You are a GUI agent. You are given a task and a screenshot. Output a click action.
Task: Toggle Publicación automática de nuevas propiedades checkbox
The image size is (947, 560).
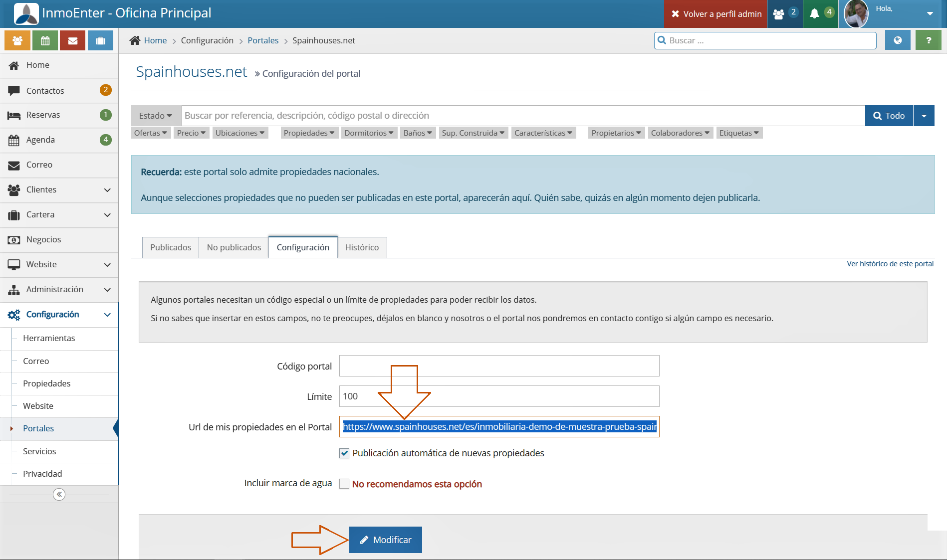tap(344, 453)
